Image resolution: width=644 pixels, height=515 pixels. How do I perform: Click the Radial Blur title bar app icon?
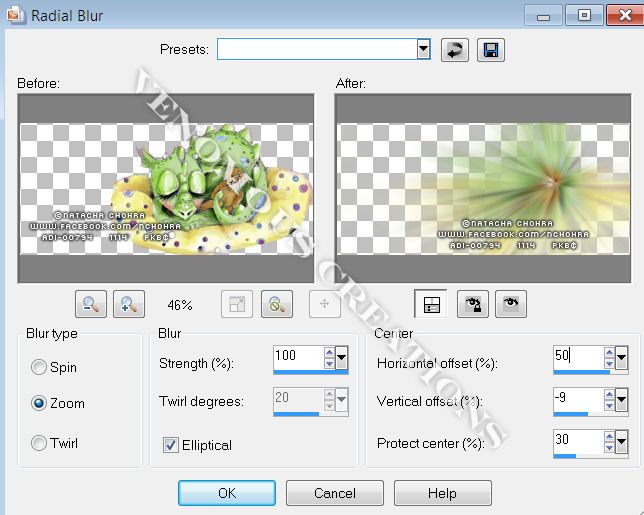[x=16, y=15]
